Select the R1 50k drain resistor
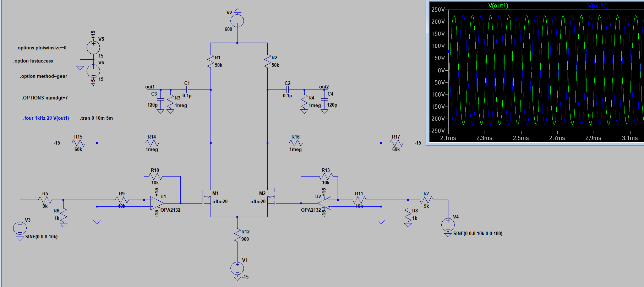 (x=211, y=61)
